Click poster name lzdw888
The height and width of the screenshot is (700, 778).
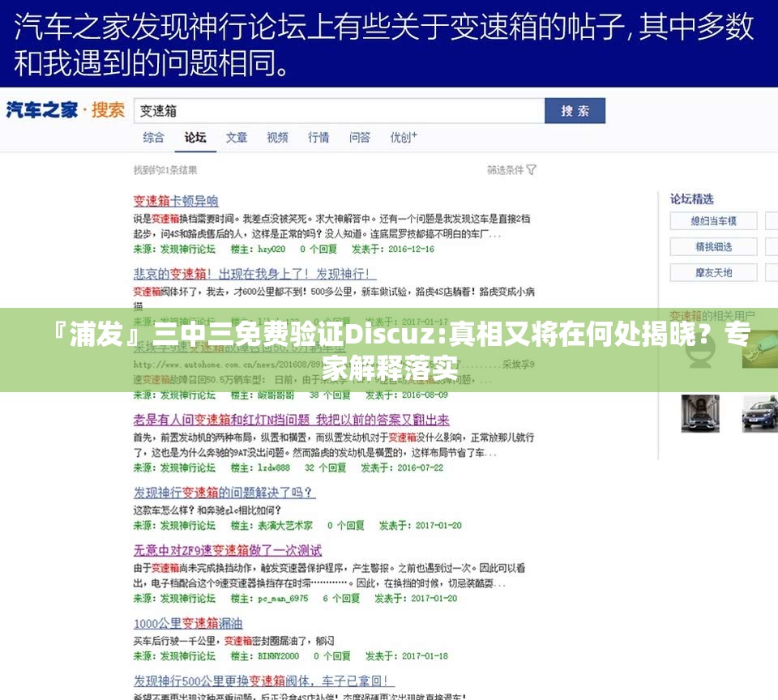(x=274, y=467)
